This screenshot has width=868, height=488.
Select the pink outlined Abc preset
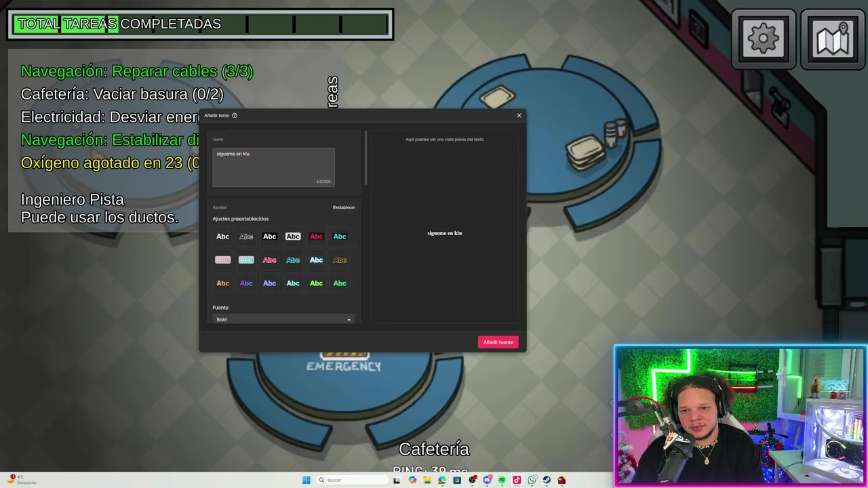pyautogui.click(x=269, y=260)
